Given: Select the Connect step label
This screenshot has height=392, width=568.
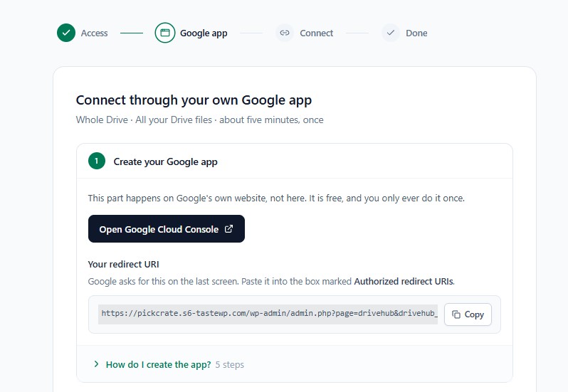Looking at the screenshot, I should coord(316,33).
